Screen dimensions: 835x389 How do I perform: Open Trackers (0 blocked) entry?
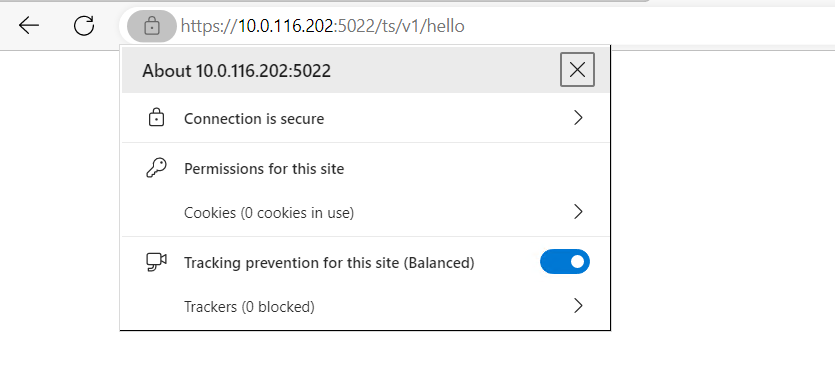coord(365,306)
